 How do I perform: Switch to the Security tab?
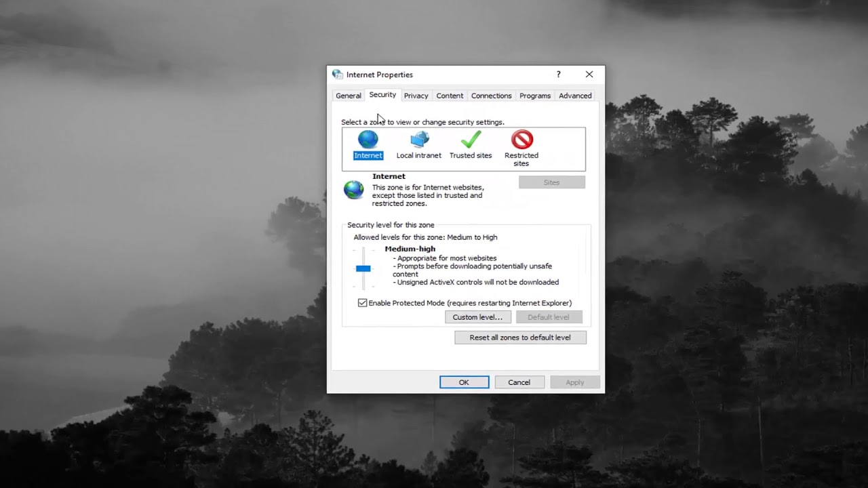pos(382,95)
